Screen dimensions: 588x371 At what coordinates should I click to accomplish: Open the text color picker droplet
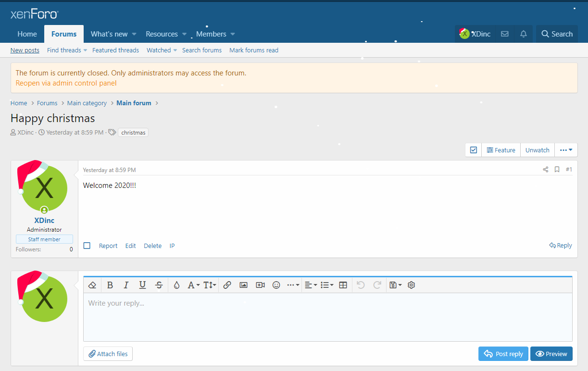point(176,285)
